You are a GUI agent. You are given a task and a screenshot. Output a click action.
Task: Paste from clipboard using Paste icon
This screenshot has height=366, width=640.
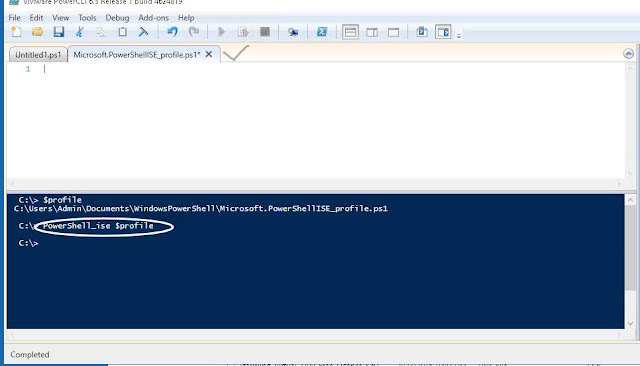(122, 32)
